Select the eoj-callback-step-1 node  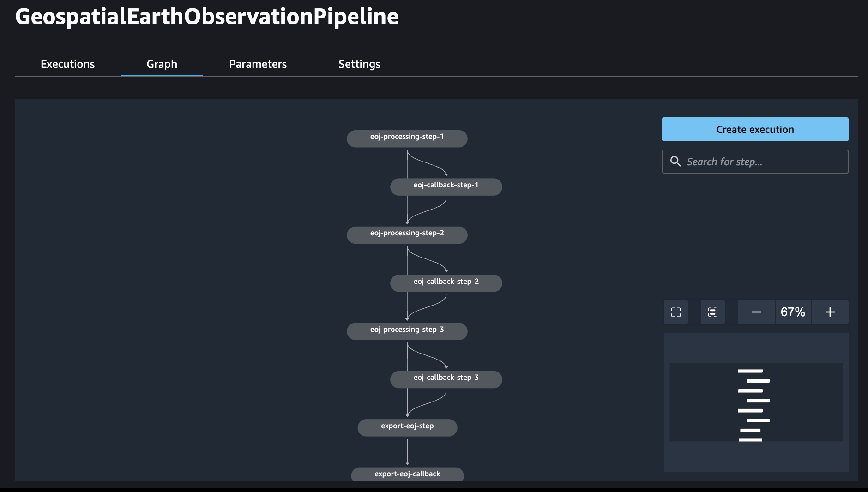[446, 187]
